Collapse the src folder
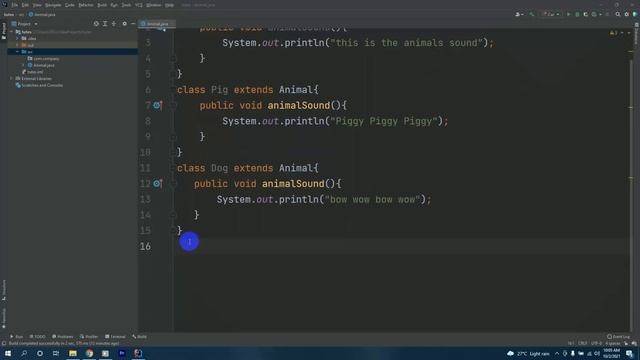 click(x=18, y=52)
